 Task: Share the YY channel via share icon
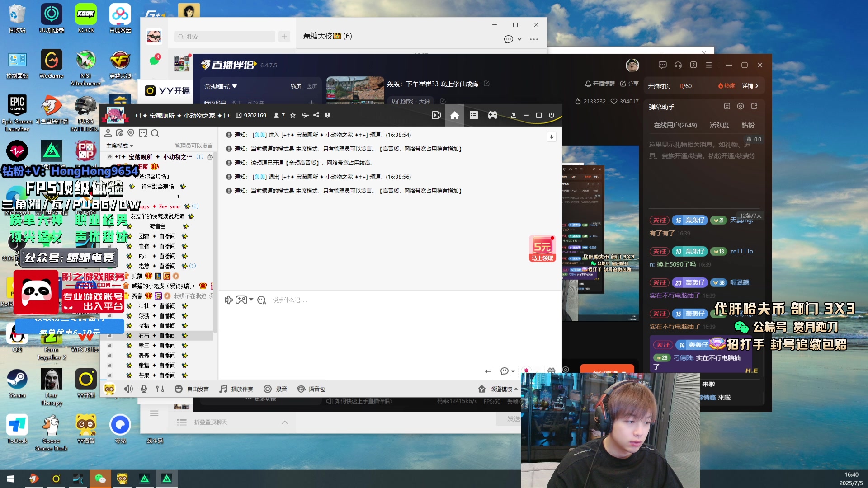pos(316,115)
